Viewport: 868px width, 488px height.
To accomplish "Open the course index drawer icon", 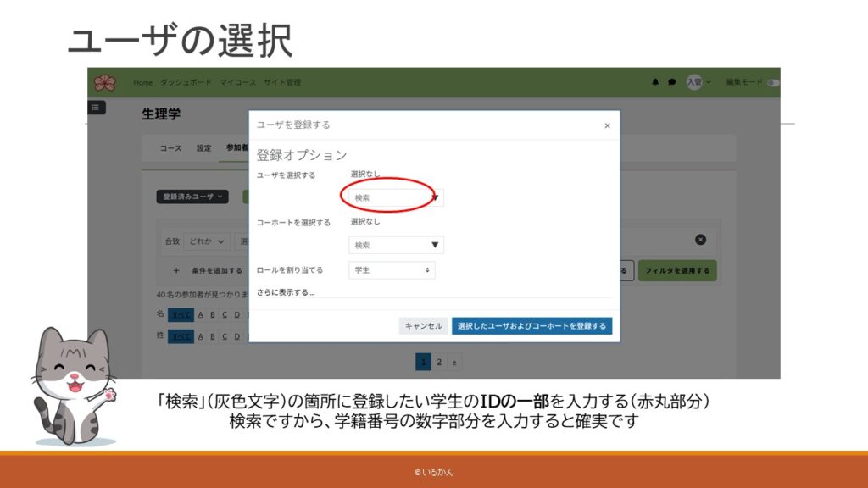I will [x=97, y=108].
